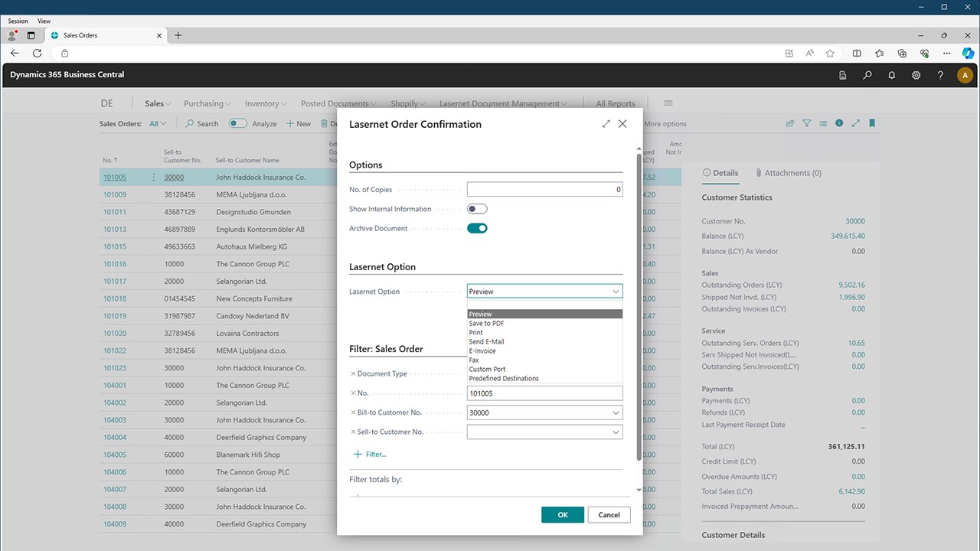
Task: Choose E-Invoice in the Lasernet options
Action: (x=544, y=351)
